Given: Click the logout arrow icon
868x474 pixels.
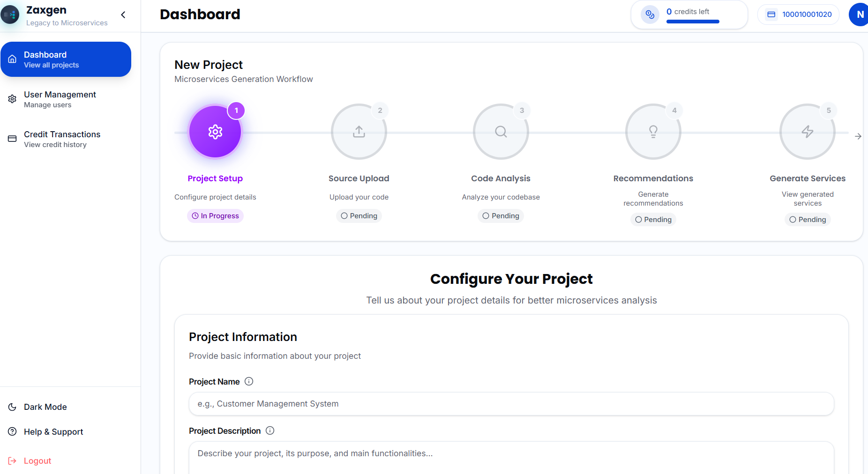Looking at the screenshot, I should pos(12,461).
